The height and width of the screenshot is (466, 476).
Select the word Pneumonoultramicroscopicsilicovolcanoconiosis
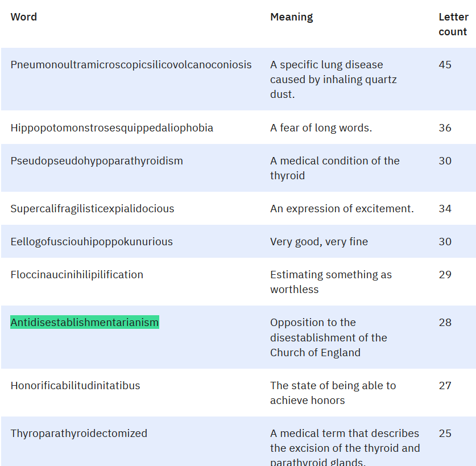pos(131,65)
